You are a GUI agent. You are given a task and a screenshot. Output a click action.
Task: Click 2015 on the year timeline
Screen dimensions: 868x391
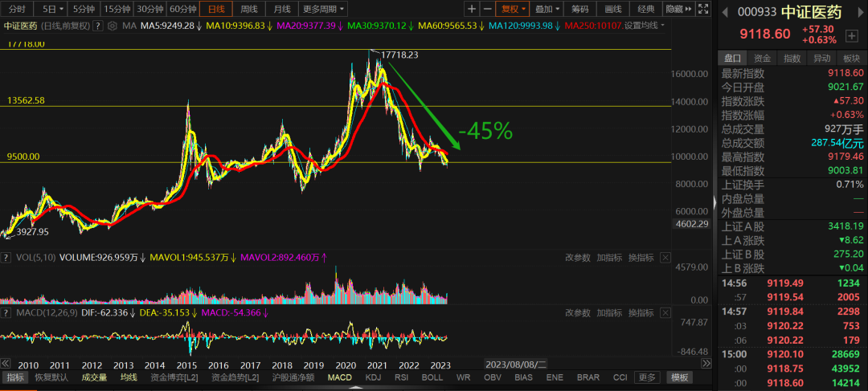point(187,365)
